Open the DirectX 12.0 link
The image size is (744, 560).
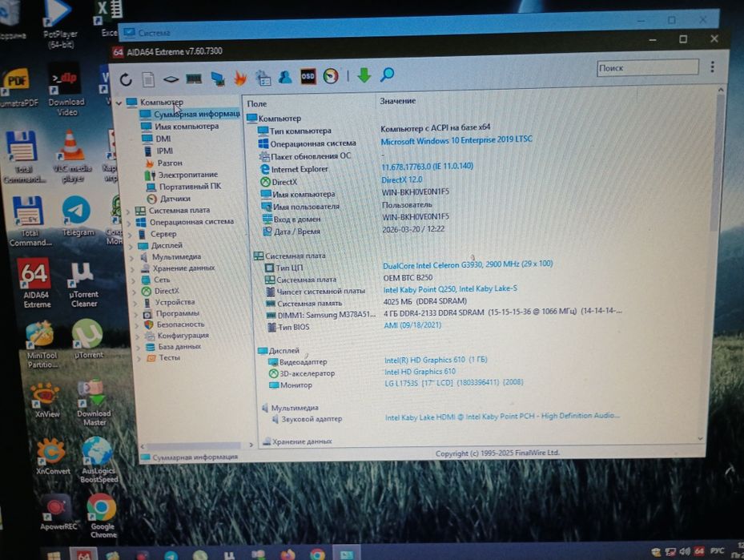(x=402, y=180)
